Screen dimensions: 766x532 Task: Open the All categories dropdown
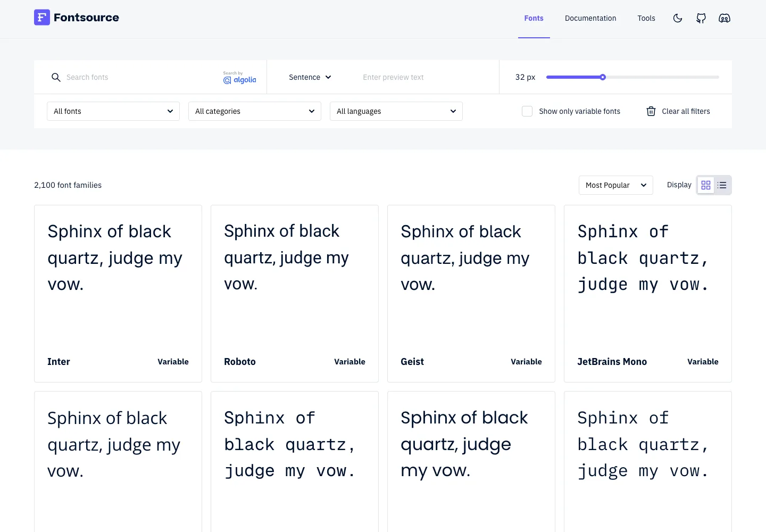click(x=255, y=111)
